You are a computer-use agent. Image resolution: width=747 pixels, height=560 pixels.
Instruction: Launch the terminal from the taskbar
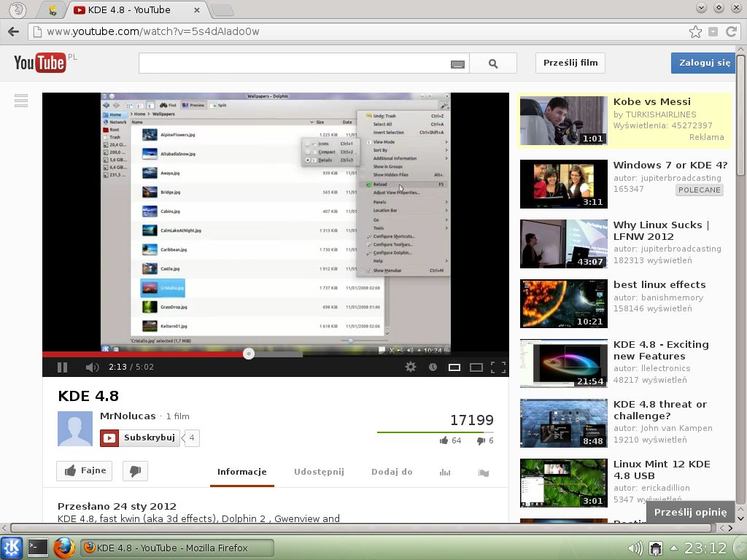click(x=38, y=548)
